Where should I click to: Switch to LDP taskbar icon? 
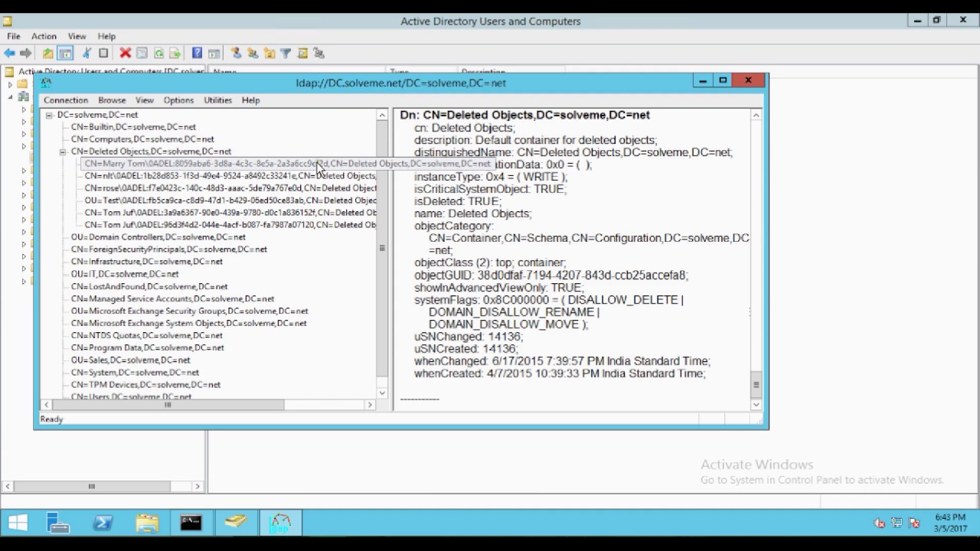(x=281, y=523)
